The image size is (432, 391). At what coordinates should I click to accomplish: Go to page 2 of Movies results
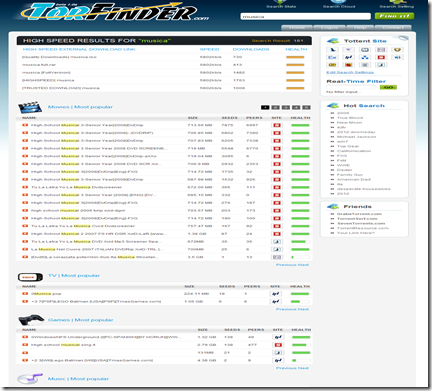coord(275,107)
